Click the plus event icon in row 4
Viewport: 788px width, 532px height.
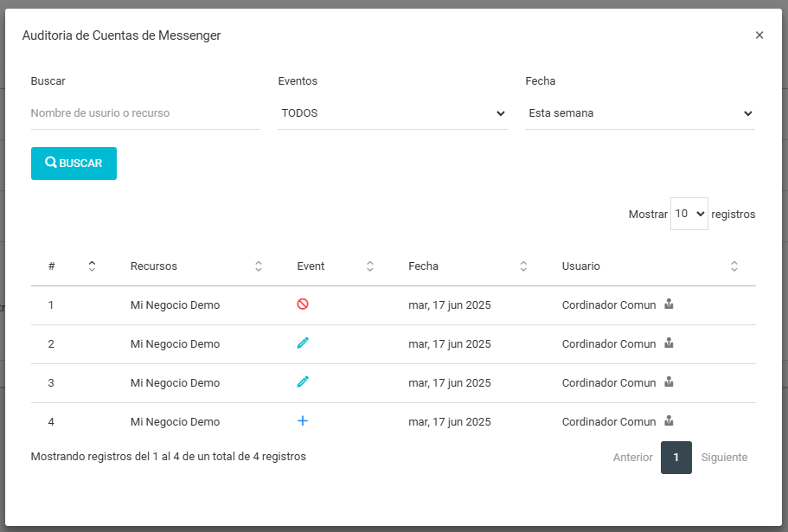click(x=303, y=421)
